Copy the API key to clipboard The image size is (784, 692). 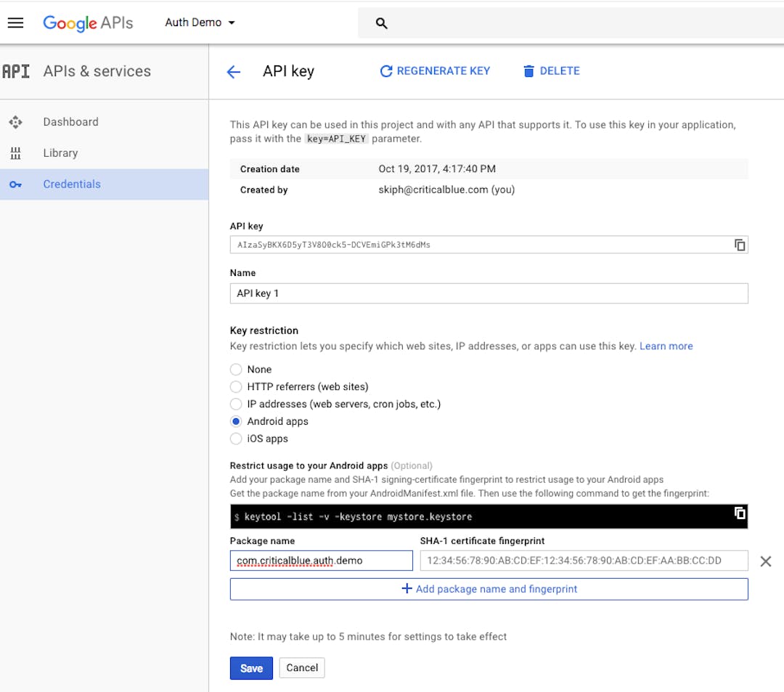coord(740,245)
